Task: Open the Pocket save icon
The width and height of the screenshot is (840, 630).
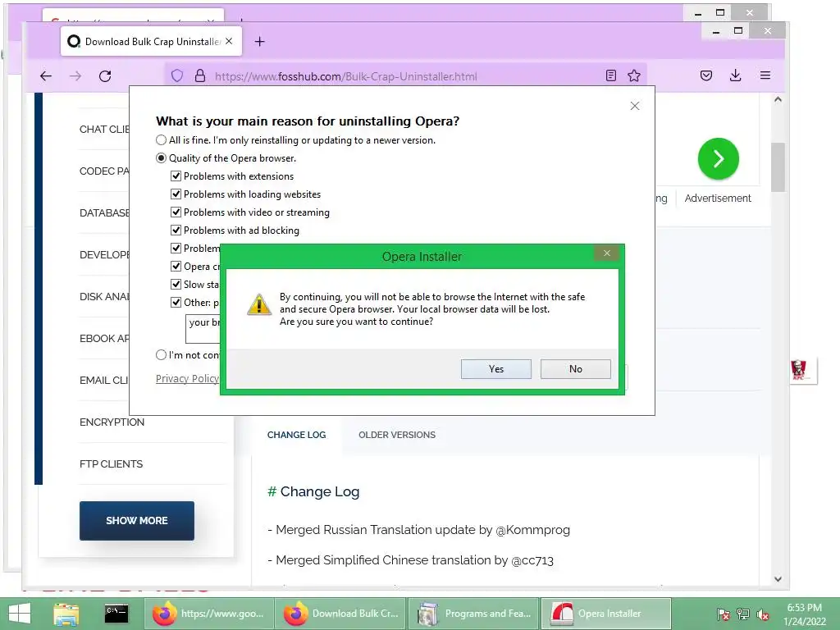Action: [x=706, y=75]
